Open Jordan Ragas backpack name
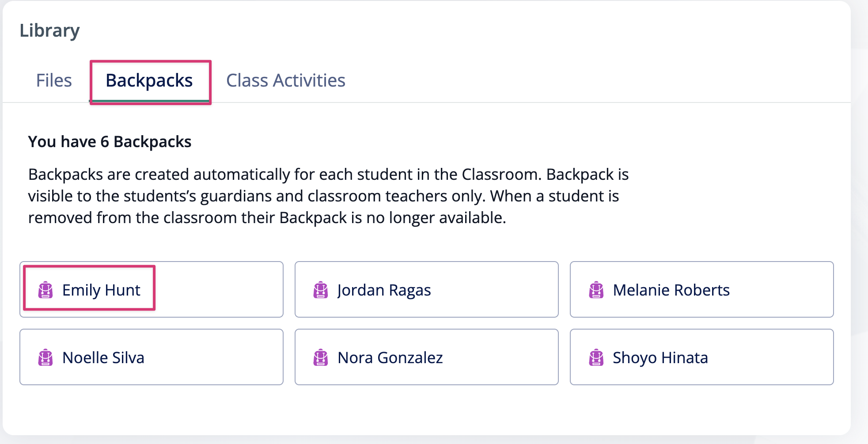 coord(384,290)
